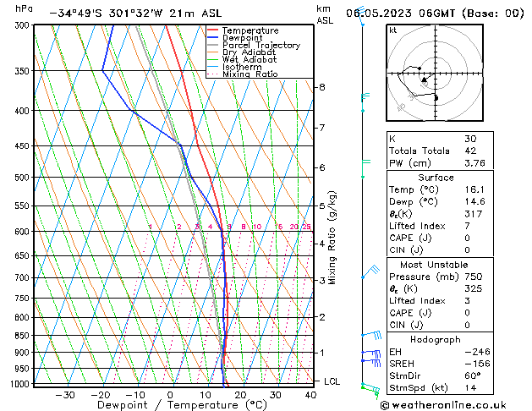
Task: Click the Surface CAPE (J) value 0
Action: point(467,238)
